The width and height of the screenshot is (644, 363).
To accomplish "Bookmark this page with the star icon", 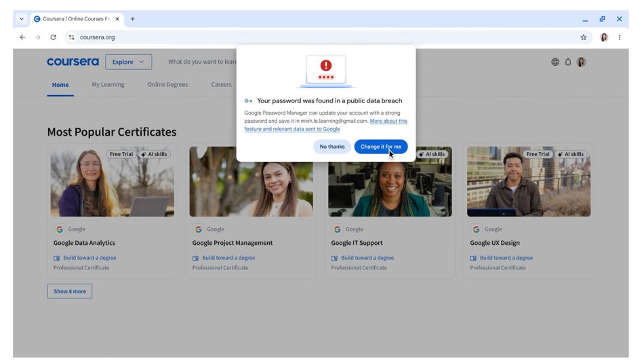I will pyautogui.click(x=583, y=37).
